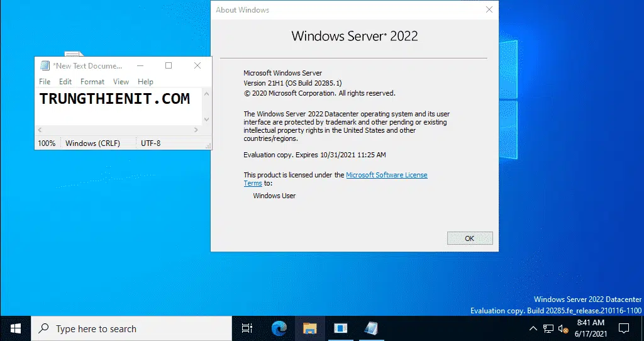Launch Microsoft Edge from the taskbar
The image size is (644, 341).
tap(279, 328)
